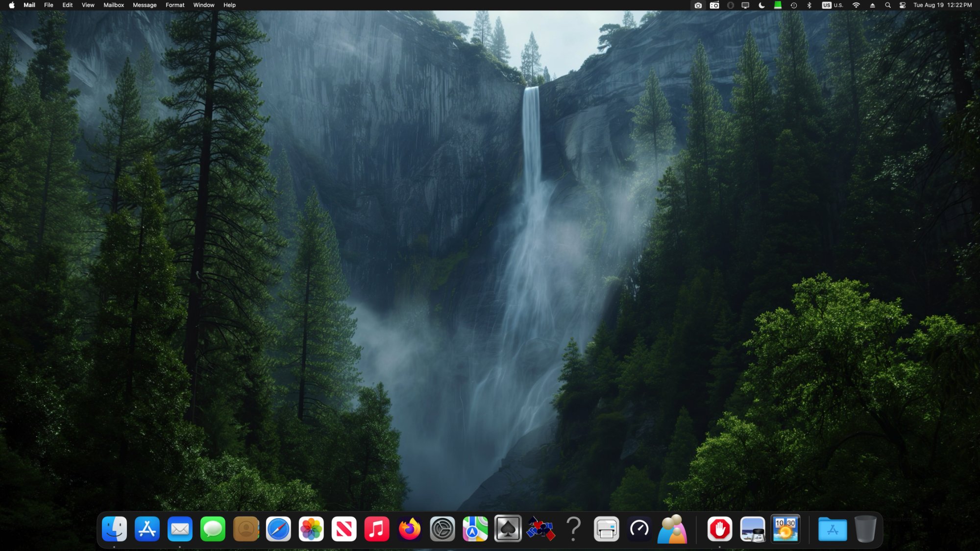Open Finder from the dock

click(114, 529)
